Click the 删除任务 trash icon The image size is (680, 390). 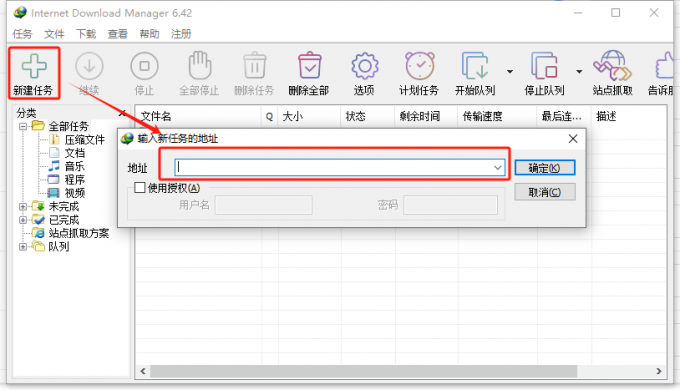[255, 66]
